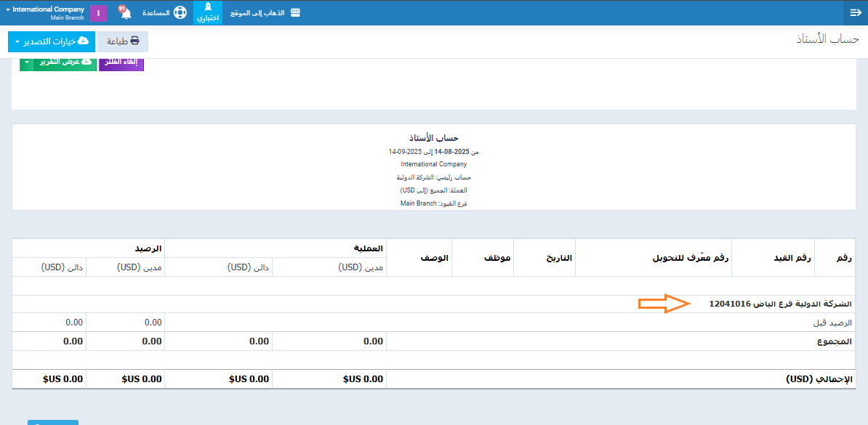Expand the green arrow beside عرض التقرير
This screenshot has height=425, width=868.
[x=26, y=63]
